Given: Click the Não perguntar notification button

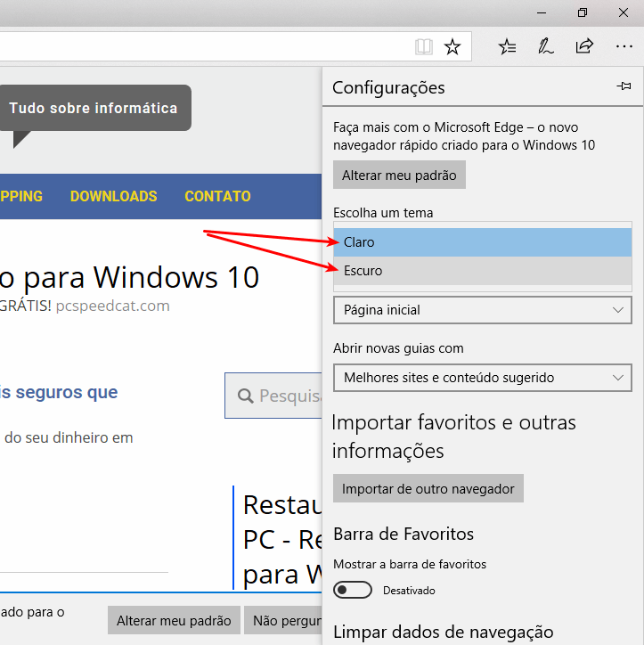Looking at the screenshot, I should tap(283, 620).
